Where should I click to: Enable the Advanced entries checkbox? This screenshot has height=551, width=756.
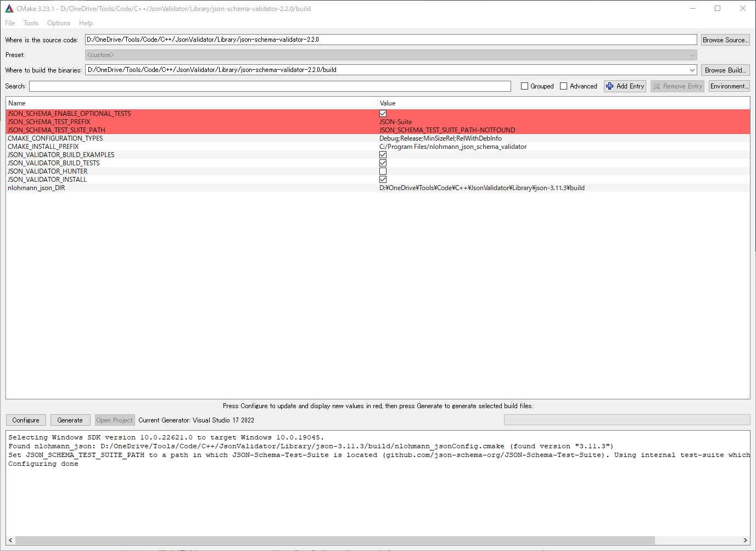pyautogui.click(x=563, y=86)
